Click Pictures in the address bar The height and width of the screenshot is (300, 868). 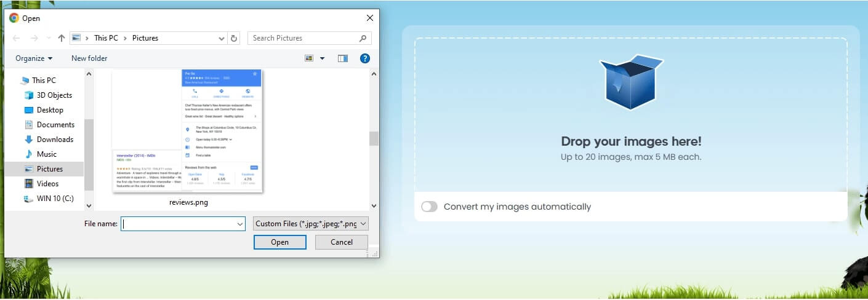pos(145,38)
